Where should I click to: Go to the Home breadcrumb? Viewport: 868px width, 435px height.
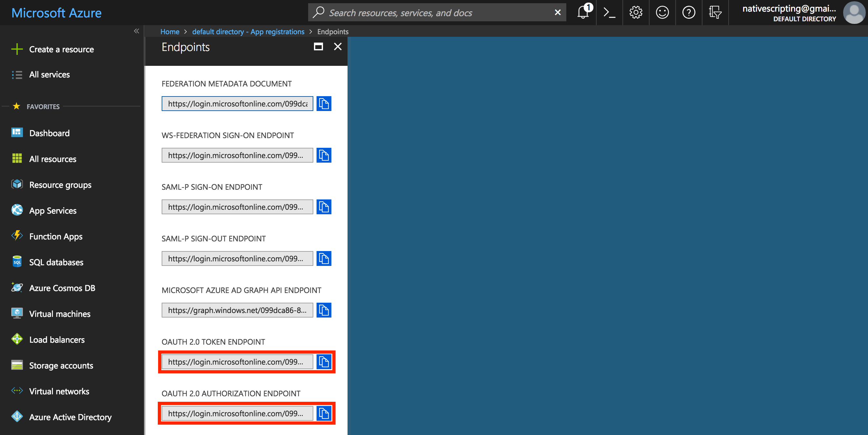[x=169, y=32]
